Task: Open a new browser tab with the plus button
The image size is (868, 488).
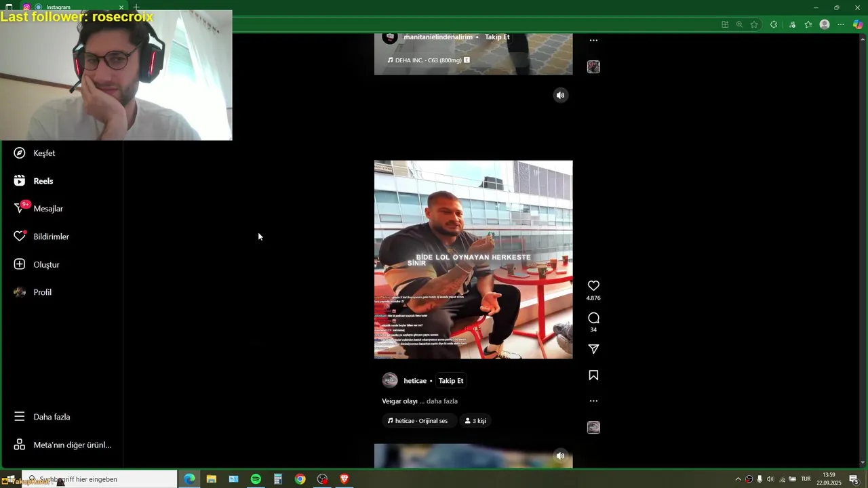Action: pyautogui.click(x=136, y=7)
